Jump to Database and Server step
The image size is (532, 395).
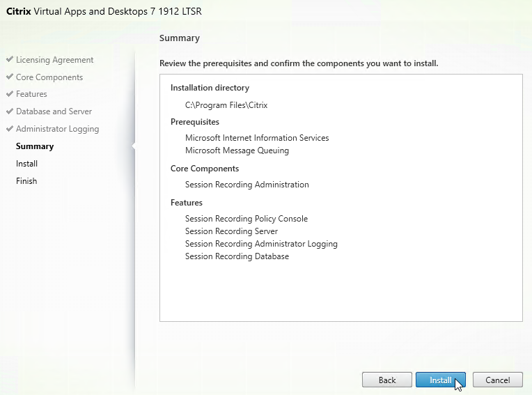[54, 111]
